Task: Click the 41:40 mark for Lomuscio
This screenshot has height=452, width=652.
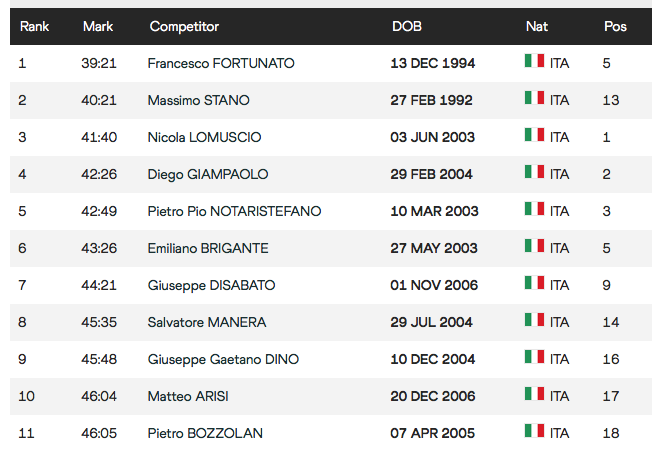Action: 99,137
